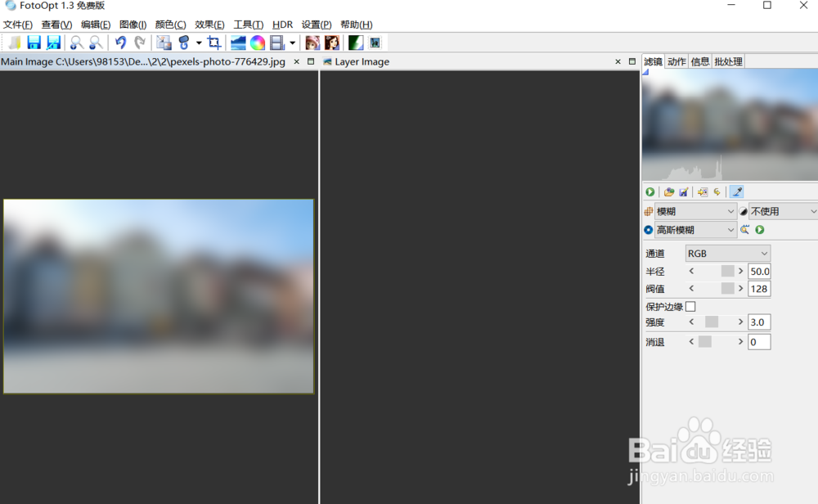Screen dimensions: 818x504
Task: Open the rotate tool dropdown arrow
Action: pos(199,43)
